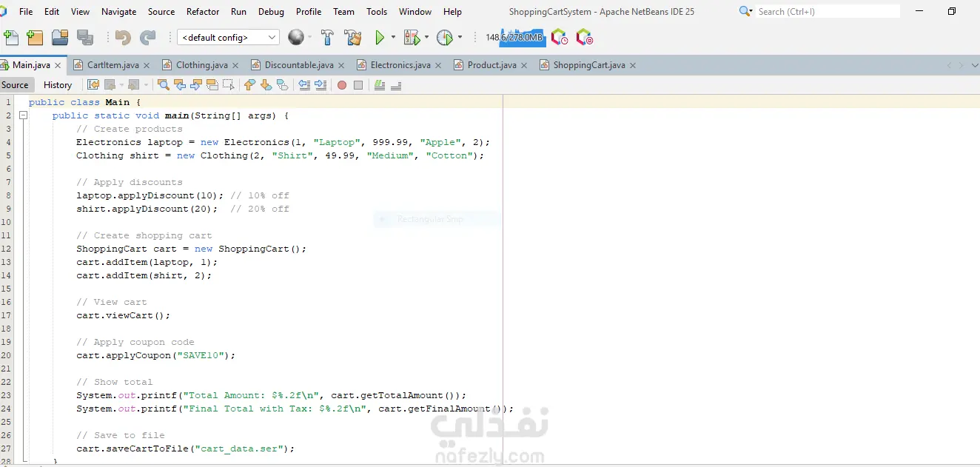Run the project with green play icon

click(x=380, y=37)
